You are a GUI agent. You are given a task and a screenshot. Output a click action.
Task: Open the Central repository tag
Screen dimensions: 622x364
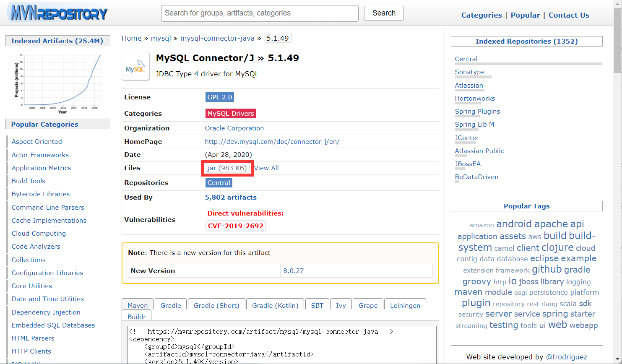click(219, 183)
